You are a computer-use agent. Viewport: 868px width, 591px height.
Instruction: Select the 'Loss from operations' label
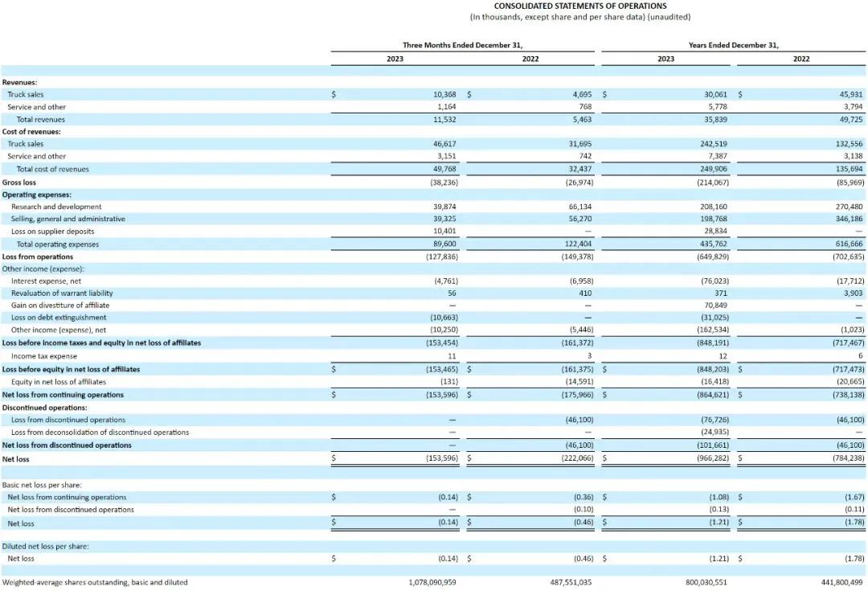click(x=38, y=257)
